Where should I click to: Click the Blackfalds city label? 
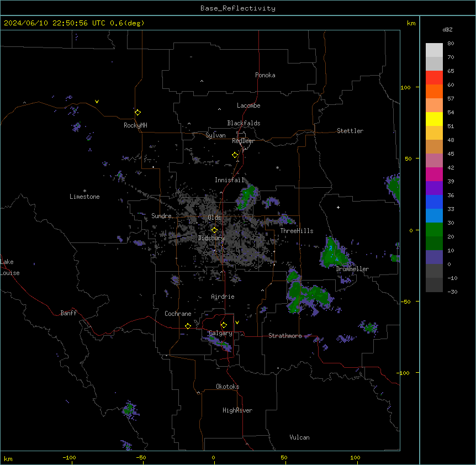click(244, 123)
